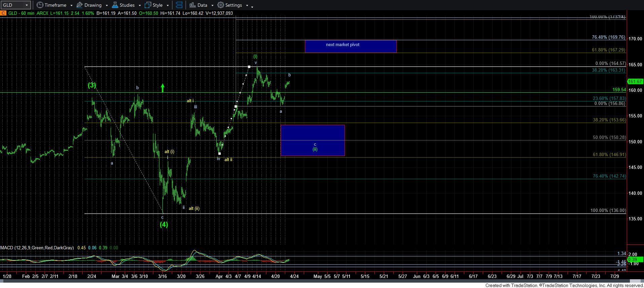Select the 'next market pivot' blue box

351,46
